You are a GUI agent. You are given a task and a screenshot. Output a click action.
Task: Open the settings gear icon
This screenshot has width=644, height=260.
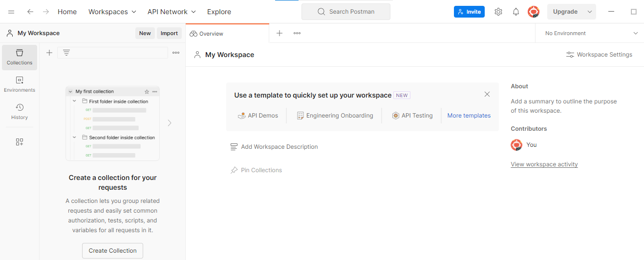pyautogui.click(x=498, y=12)
